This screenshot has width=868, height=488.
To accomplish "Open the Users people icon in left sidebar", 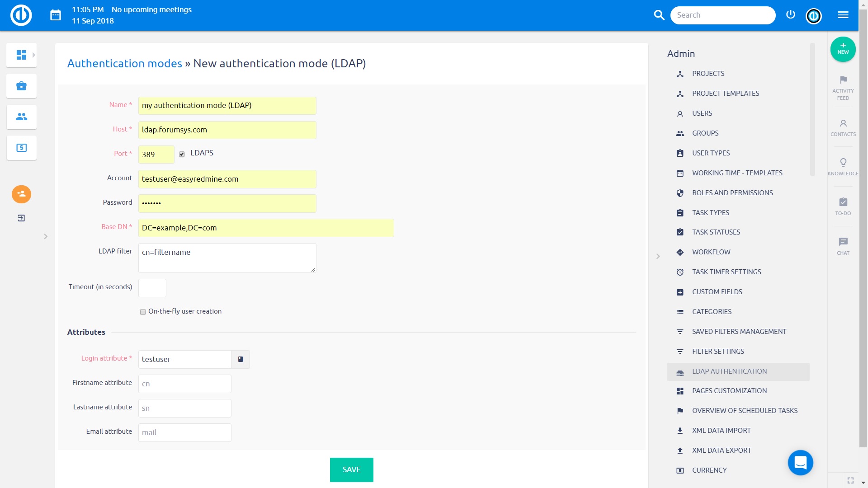I will point(21,117).
